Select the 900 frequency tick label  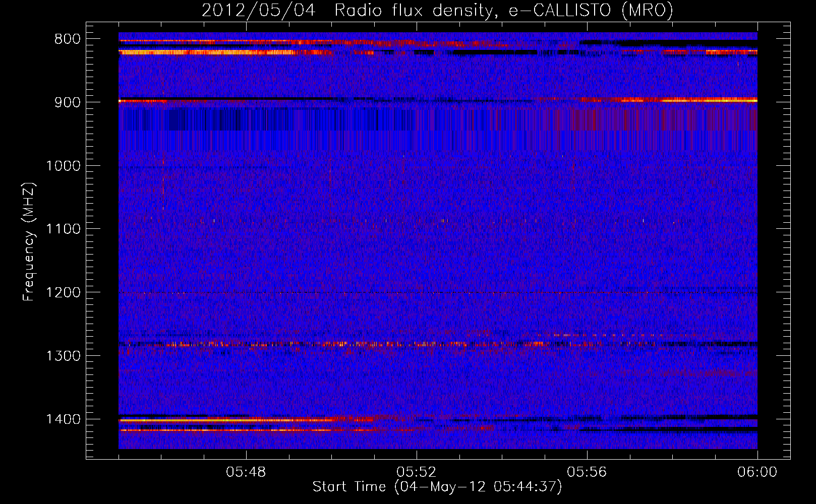[x=67, y=102]
